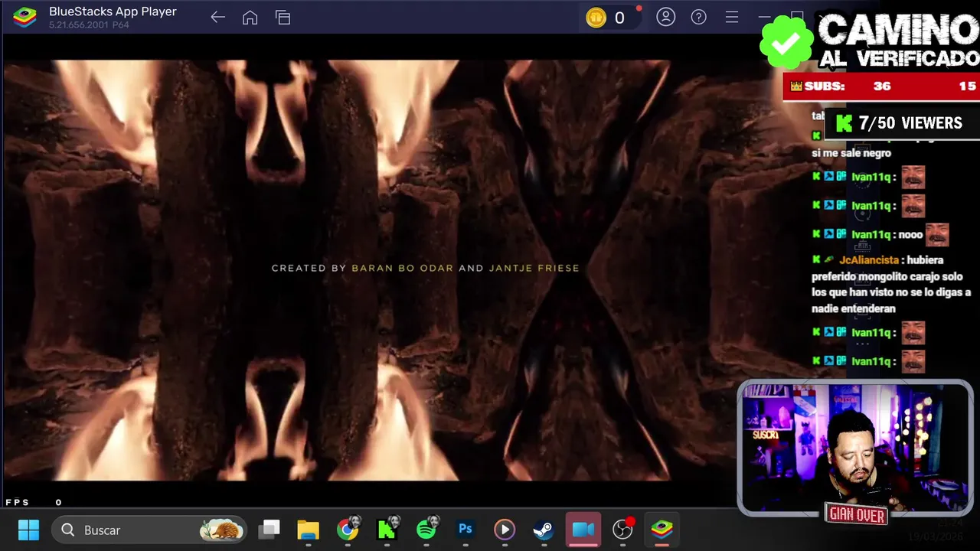Click the 'si me sale negro' chat message
The image size is (980, 551).
pos(851,153)
